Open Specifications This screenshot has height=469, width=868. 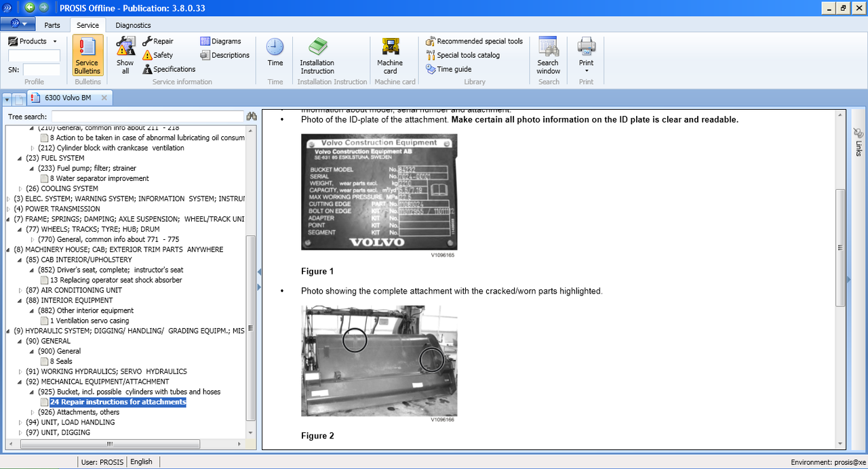[169, 69]
